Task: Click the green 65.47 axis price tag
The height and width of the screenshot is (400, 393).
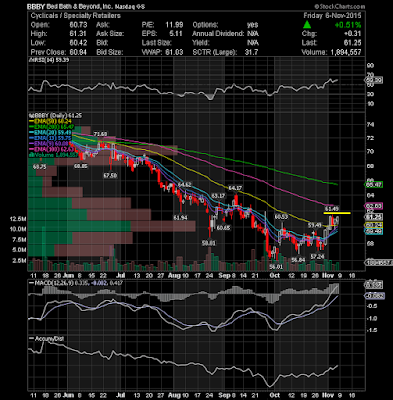Action: [374, 184]
